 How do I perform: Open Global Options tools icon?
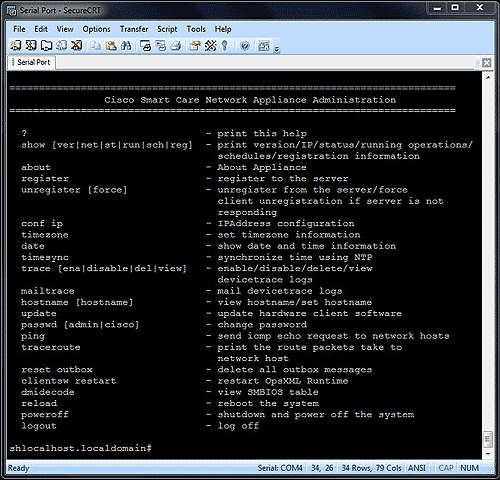coord(211,45)
